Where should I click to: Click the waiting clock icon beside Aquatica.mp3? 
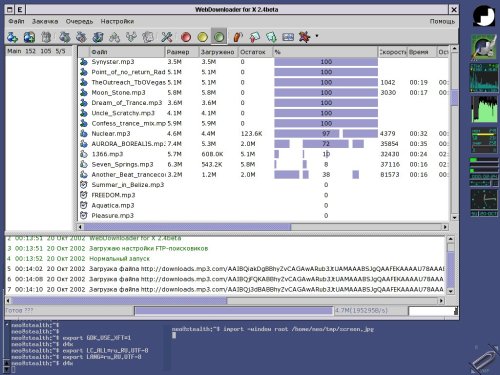[84, 205]
